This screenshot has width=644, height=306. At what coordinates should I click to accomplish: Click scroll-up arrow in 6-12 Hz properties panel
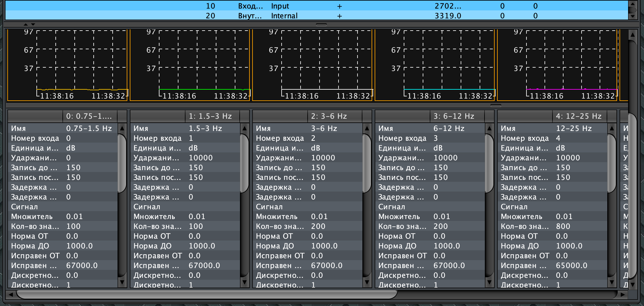click(489, 128)
